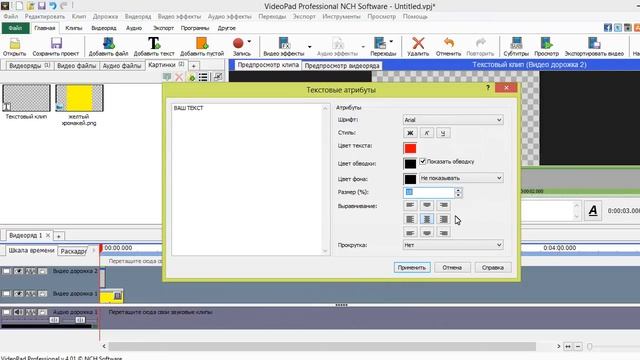Align text to top-left
Image resolution: width=640 pixels, height=360 pixels.
point(410,205)
